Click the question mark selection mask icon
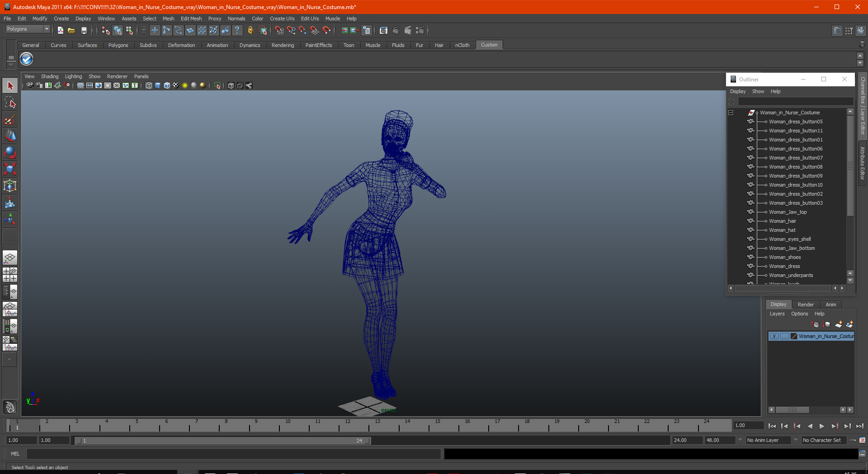Image resolution: width=868 pixels, height=474 pixels. click(x=237, y=30)
